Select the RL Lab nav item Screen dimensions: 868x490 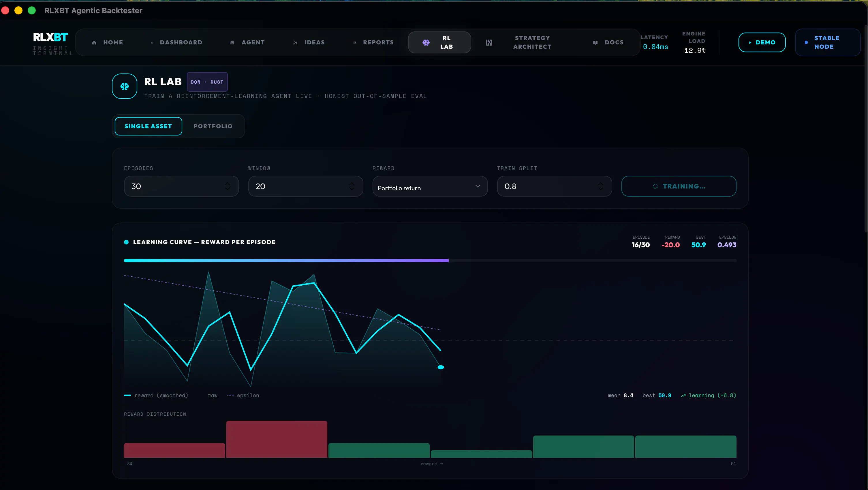pyautogui.click(x=439, y=42)
